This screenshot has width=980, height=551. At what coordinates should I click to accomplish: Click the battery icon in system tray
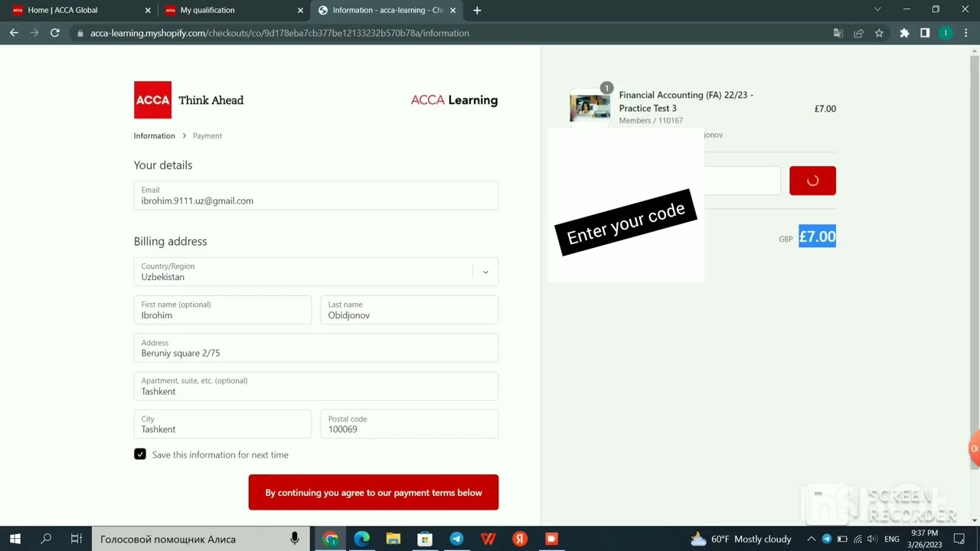[842, 539]
